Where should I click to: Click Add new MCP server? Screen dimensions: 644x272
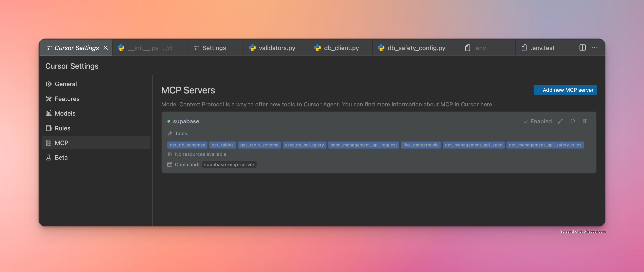tap(565, 90)
